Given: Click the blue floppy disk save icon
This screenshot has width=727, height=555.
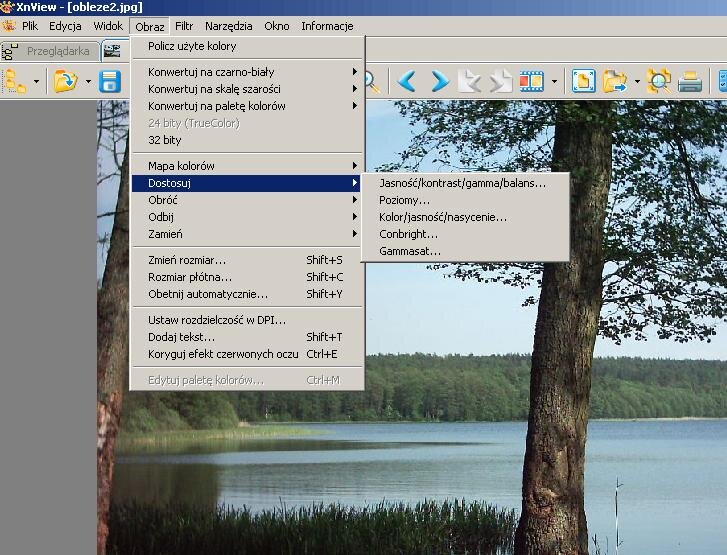Looking at the screenshot, I should point(109,81).
